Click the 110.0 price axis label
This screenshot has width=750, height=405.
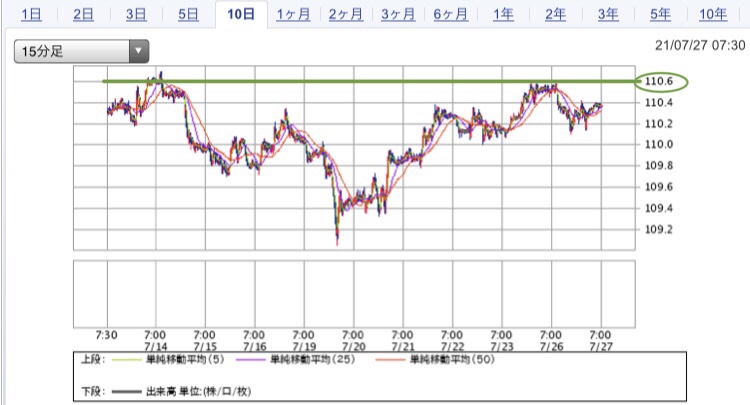(659, 144)
